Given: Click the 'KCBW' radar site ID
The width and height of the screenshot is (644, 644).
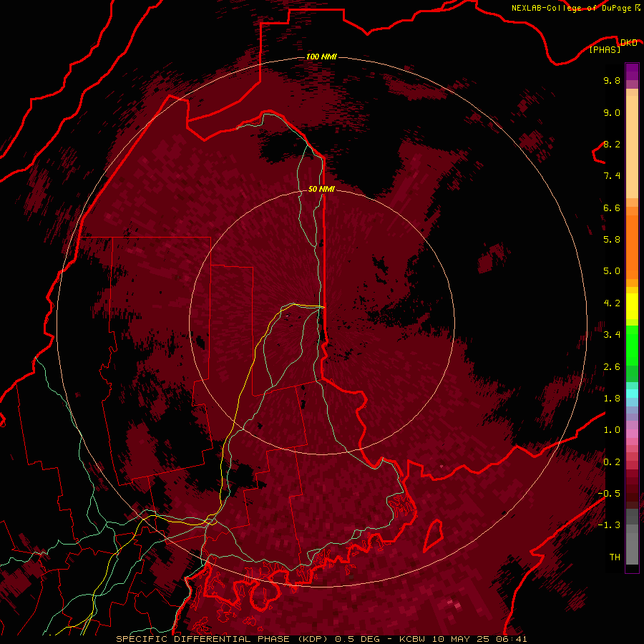Looking at the screenshot, I should pos(412,639).
